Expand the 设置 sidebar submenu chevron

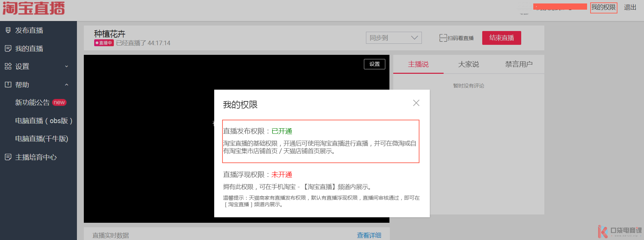pyautogui.click(x=67, y=67)
